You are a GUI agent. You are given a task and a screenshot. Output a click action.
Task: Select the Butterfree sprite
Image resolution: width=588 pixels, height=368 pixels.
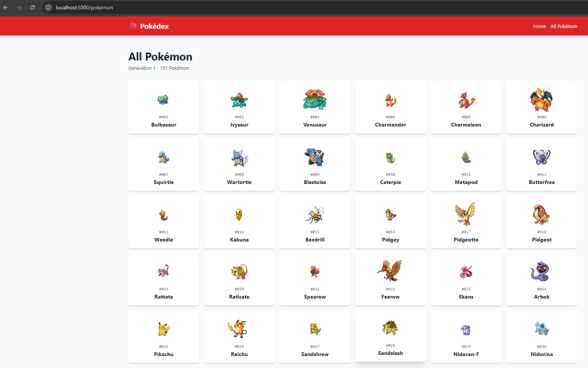coord(541,157)
